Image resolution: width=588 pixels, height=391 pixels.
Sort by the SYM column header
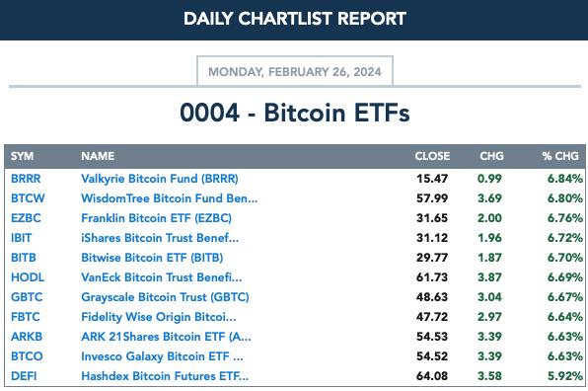(x=22, y=156)
